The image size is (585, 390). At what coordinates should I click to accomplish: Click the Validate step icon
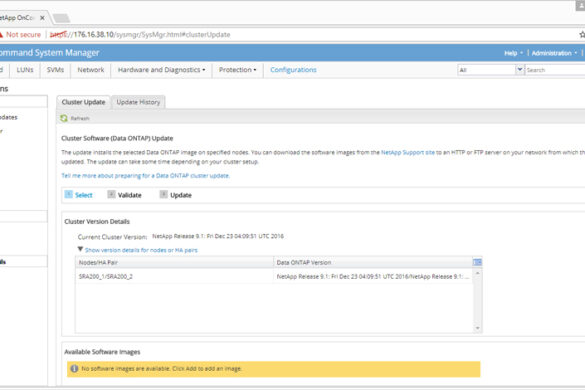click(x=111, y=194)
